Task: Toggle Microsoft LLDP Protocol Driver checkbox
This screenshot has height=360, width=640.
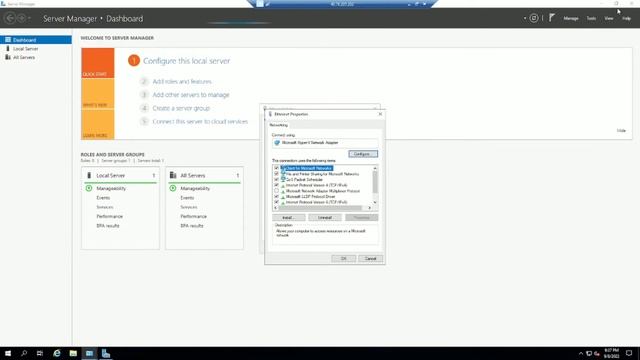Action: pyautogui.click(x=276, y=196)
